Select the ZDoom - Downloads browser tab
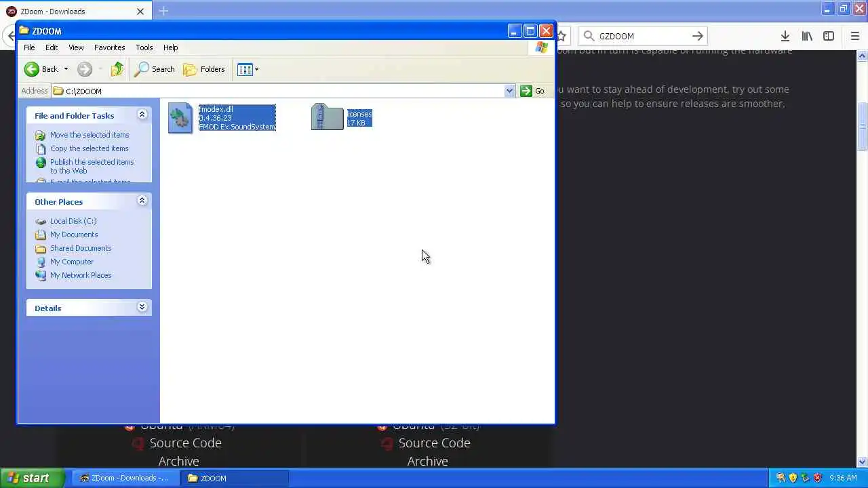This screenshot has height=488, width=868. [76, 11]
